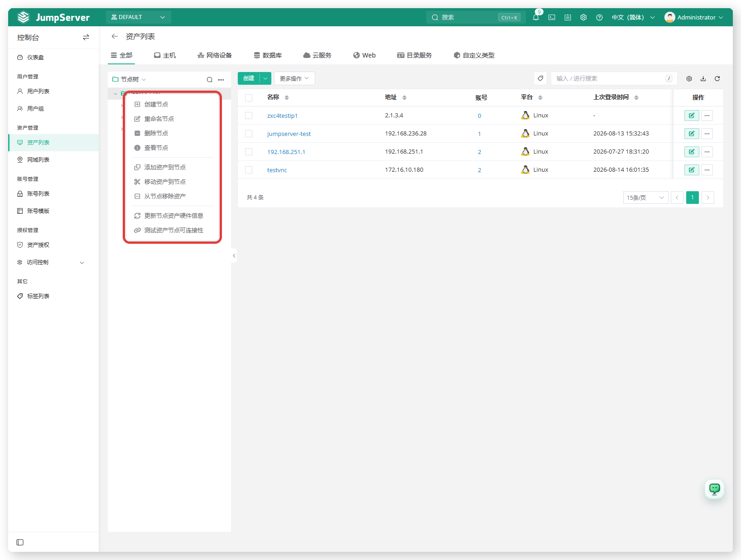Screen dimensions: 741x560
Task: Check the testvnc row checkbox
Action: [x=249, y=170]
